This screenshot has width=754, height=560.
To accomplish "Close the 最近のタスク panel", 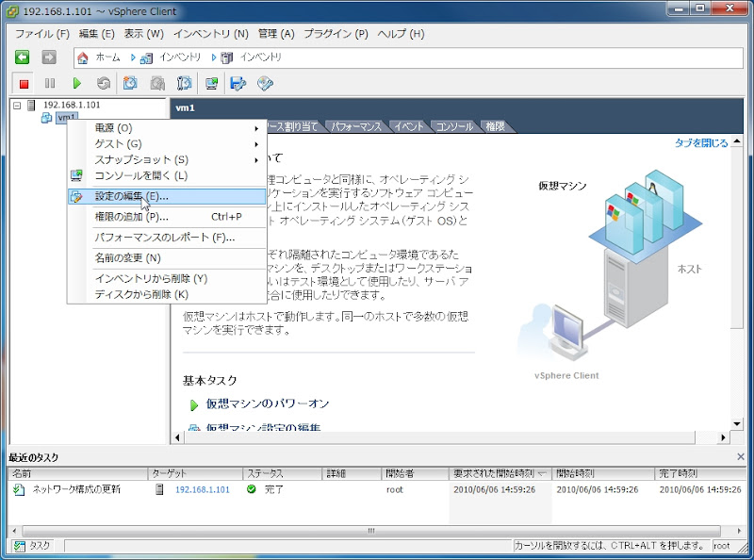I will coord(741,456).
